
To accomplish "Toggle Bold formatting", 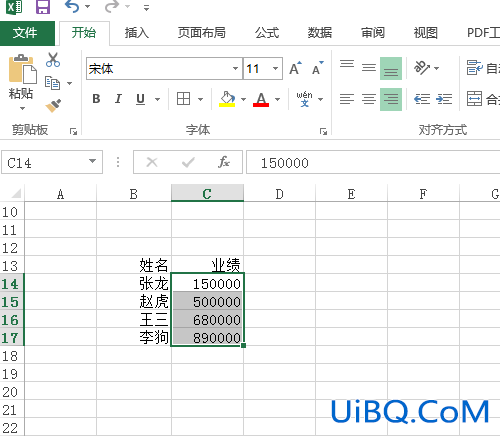I will click(x=96, y=99).
